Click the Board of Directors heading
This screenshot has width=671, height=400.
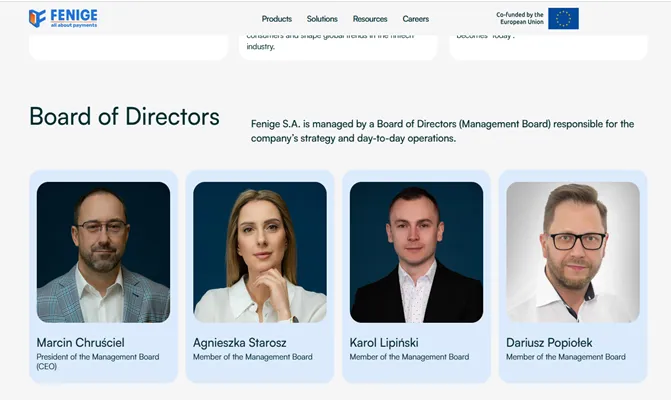pyautogui.click(x=124, y=116)
